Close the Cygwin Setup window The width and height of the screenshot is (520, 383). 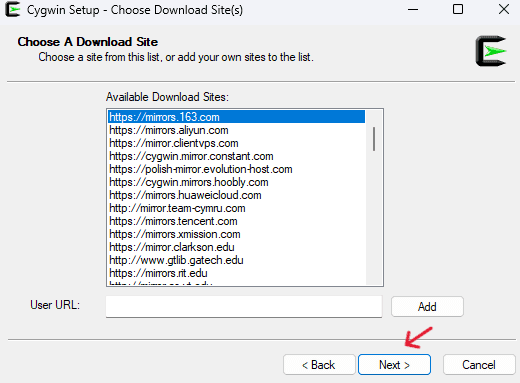504,10
